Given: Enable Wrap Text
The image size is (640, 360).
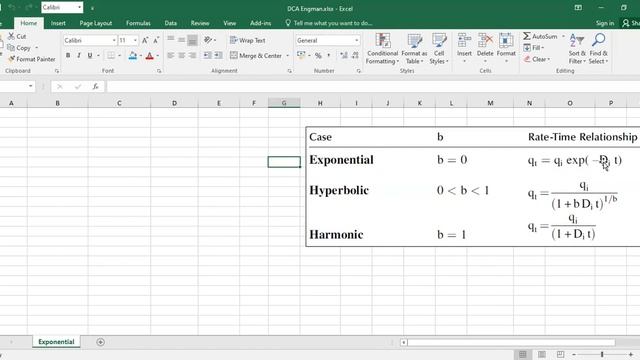Looking at the screenshot, I should 247,40.
